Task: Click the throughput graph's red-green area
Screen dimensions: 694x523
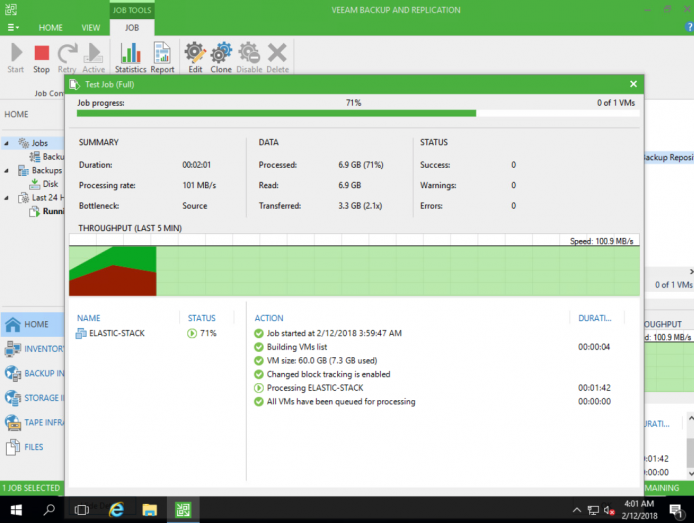Action: pyautogui.click(x=112, y=271)
